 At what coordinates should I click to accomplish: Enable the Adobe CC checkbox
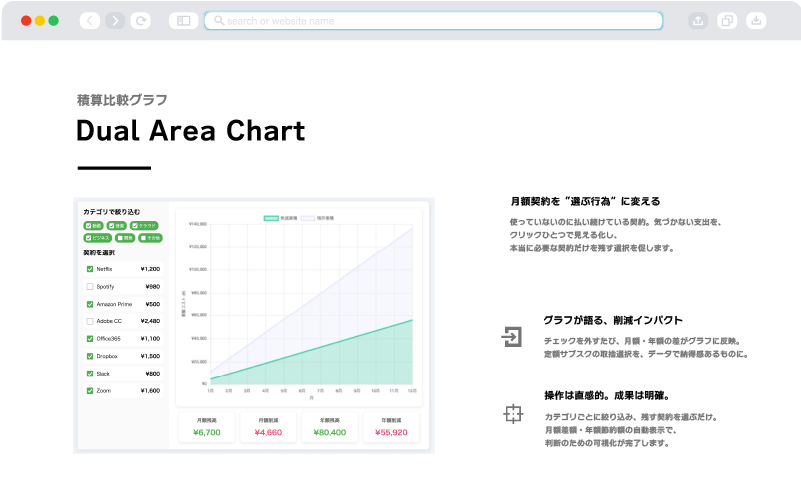90,321
